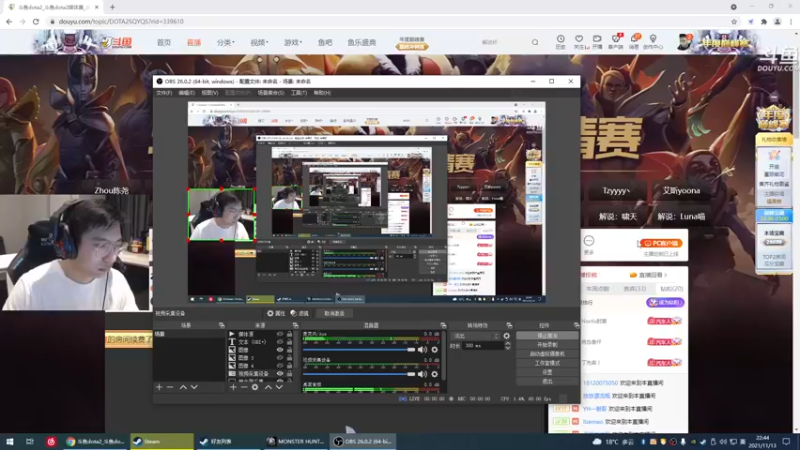Screen dimensions: 800x450
Task: Enable Studio Mode in OBS controls
Action: pos(547,363)
